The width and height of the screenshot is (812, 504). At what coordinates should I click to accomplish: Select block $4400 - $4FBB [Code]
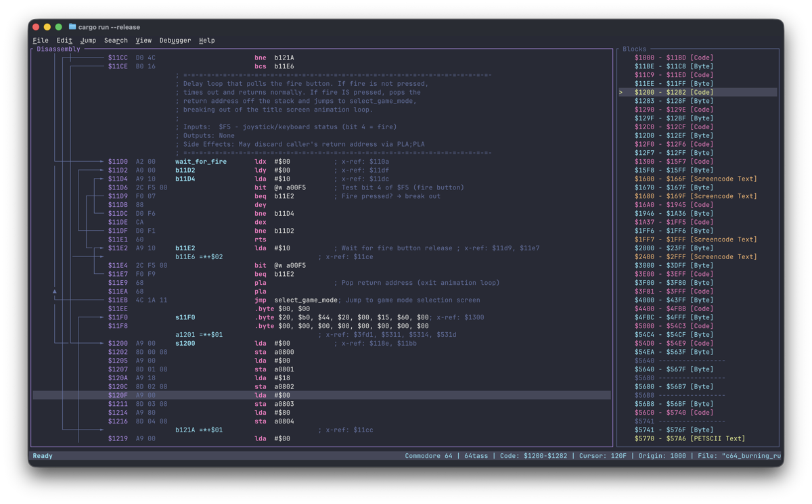pyautogui.click(x=698, y=308)
